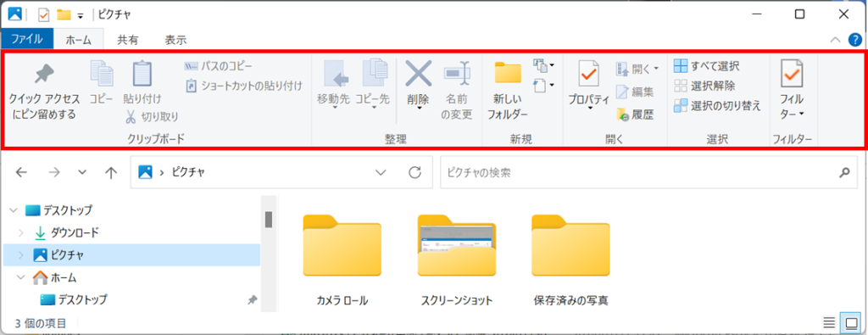Switch to the 共有 tab

click(x=128, y=39)
